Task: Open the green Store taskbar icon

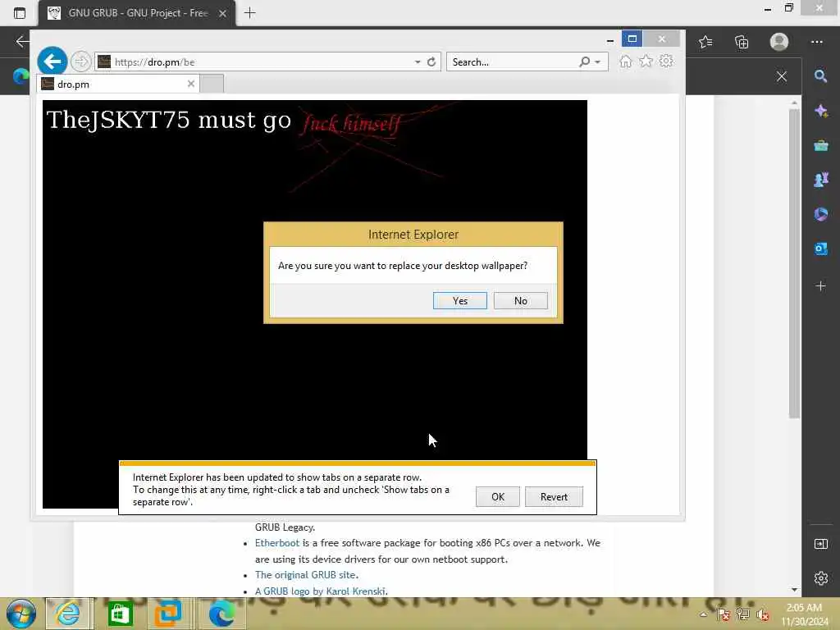Action: point(120,614)
